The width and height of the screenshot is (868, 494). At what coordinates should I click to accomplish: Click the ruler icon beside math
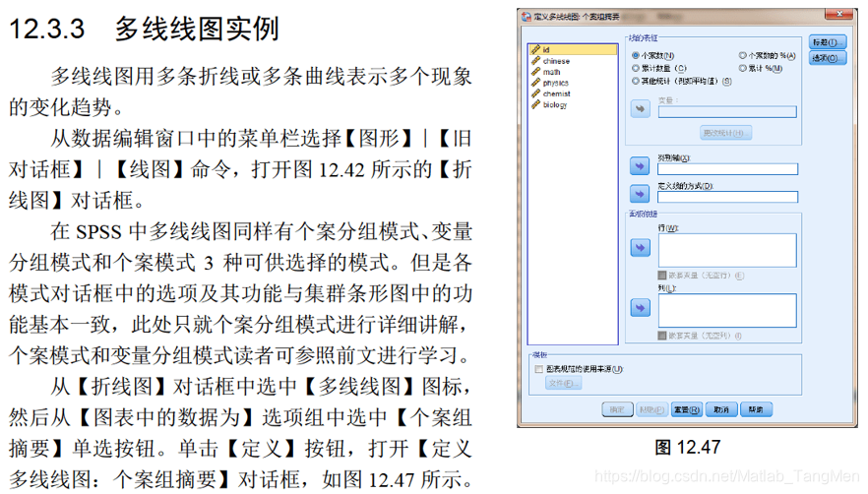535,72
